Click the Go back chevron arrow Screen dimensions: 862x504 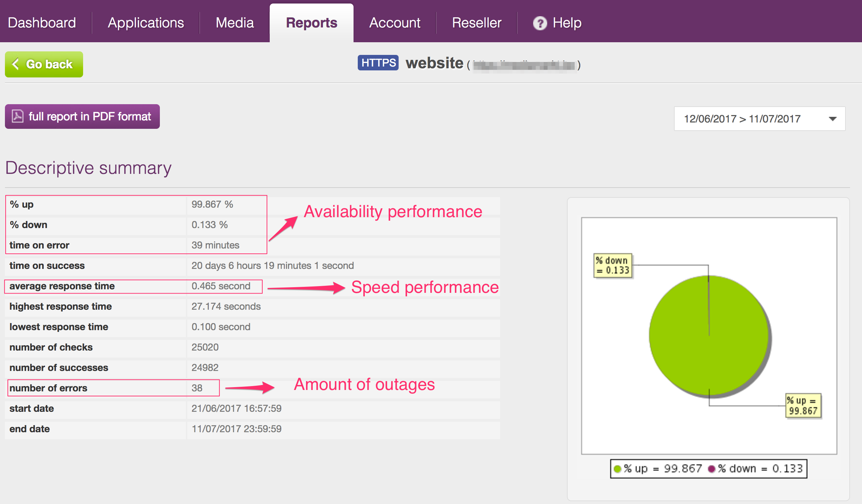click(x=15, y=64)
